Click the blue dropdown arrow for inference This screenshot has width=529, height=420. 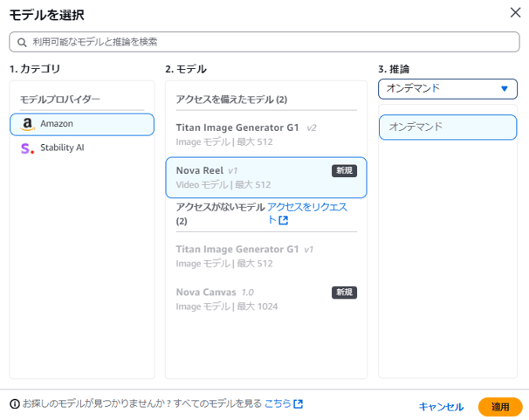505,89
